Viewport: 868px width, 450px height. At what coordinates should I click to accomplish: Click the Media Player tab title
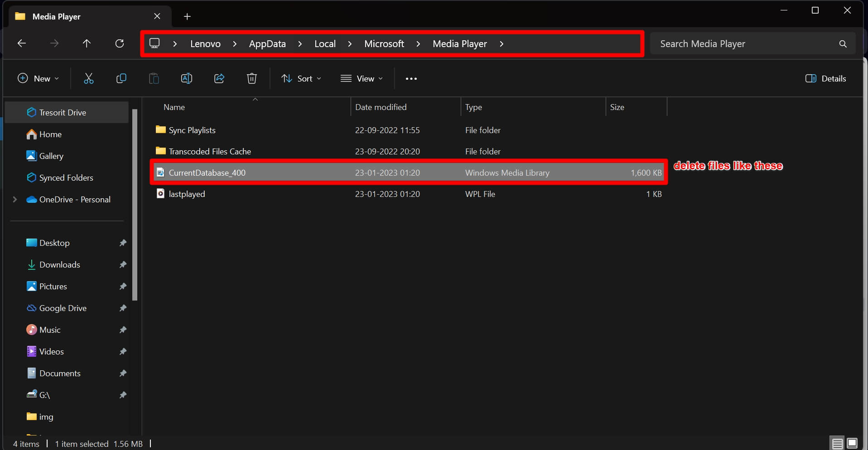56,17
